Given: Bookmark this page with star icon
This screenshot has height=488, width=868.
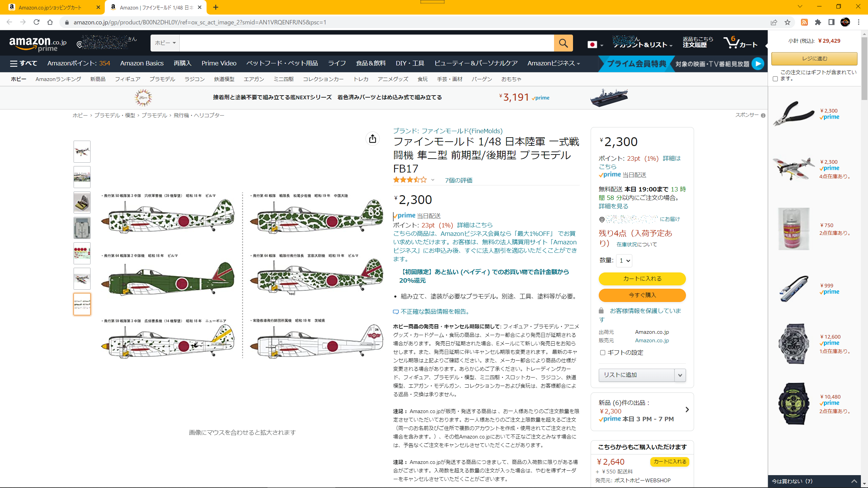Looking at the screenshot, I should [x=787, y=22].
